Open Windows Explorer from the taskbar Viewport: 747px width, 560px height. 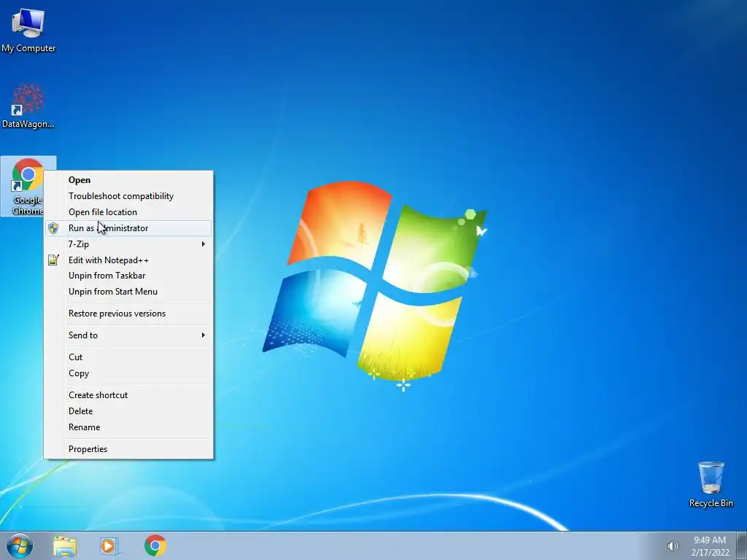point(65,546)
